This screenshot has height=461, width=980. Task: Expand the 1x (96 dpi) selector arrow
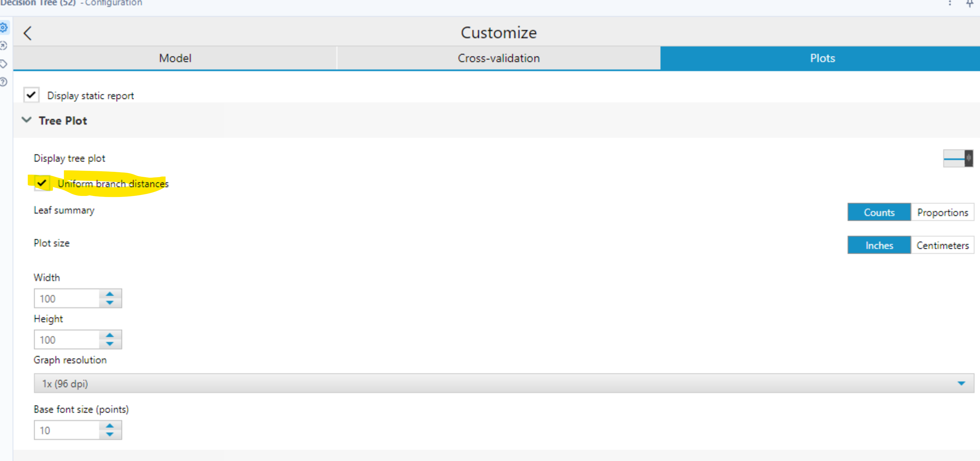[x=962, y=384]
